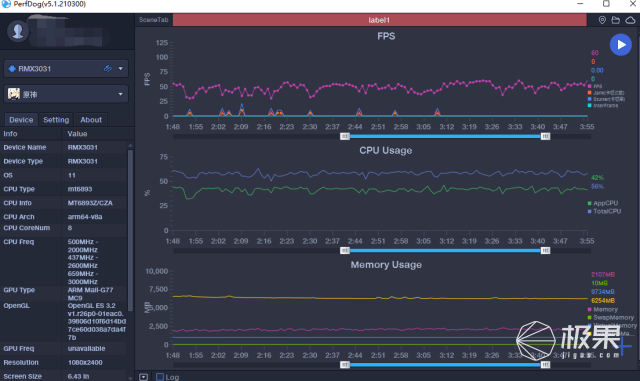Open the RMX3031 device dropdown

pyautogui.click(x=120, y=69)
